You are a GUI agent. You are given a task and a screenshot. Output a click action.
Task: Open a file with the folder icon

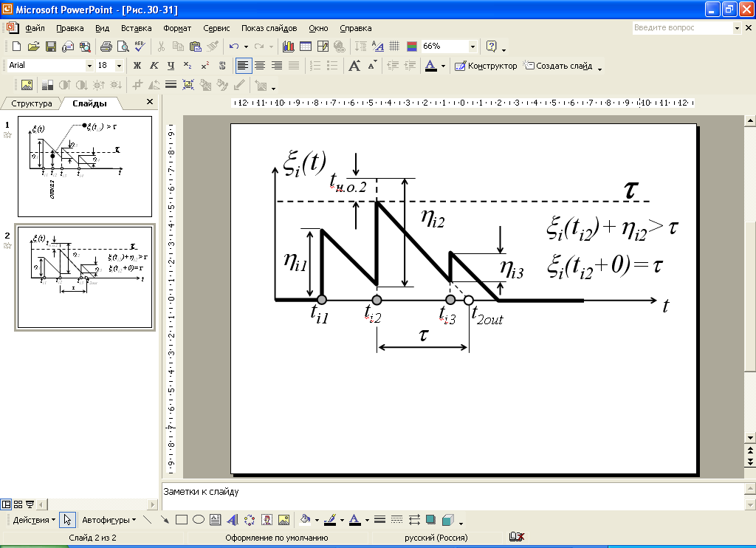tap(33, 47)
